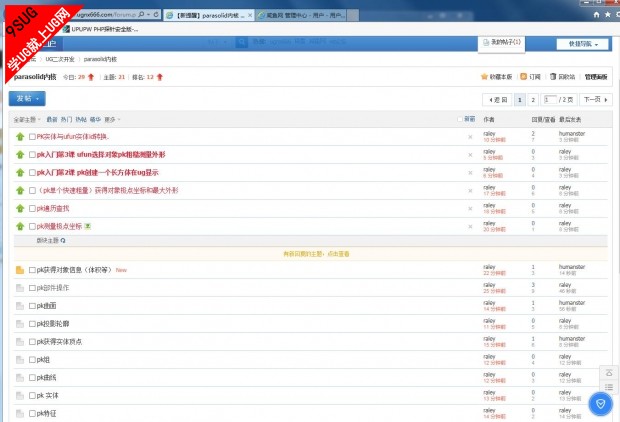
Task: Check the box for pk部件操作 thread
Action: [32, 288]
